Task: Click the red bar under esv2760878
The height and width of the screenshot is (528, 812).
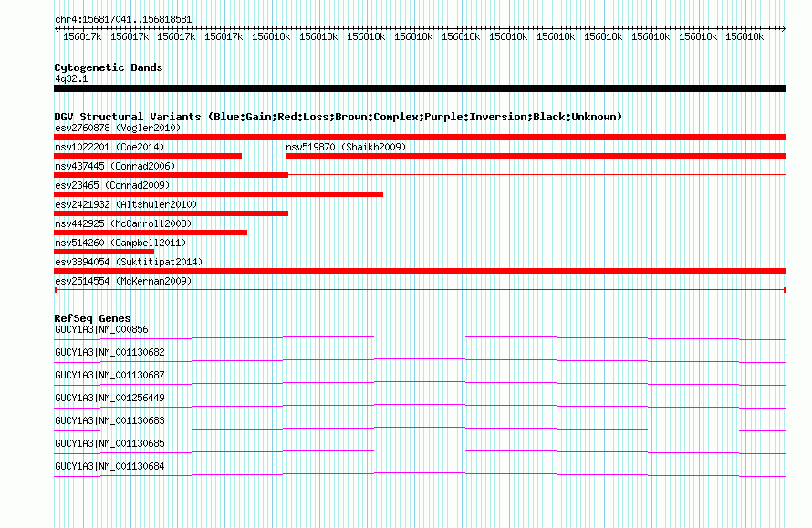Action: (x=420, y=137)
